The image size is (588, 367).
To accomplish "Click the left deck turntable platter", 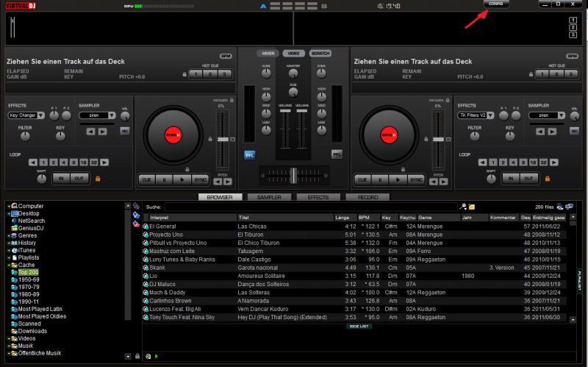I will (173, 135).
